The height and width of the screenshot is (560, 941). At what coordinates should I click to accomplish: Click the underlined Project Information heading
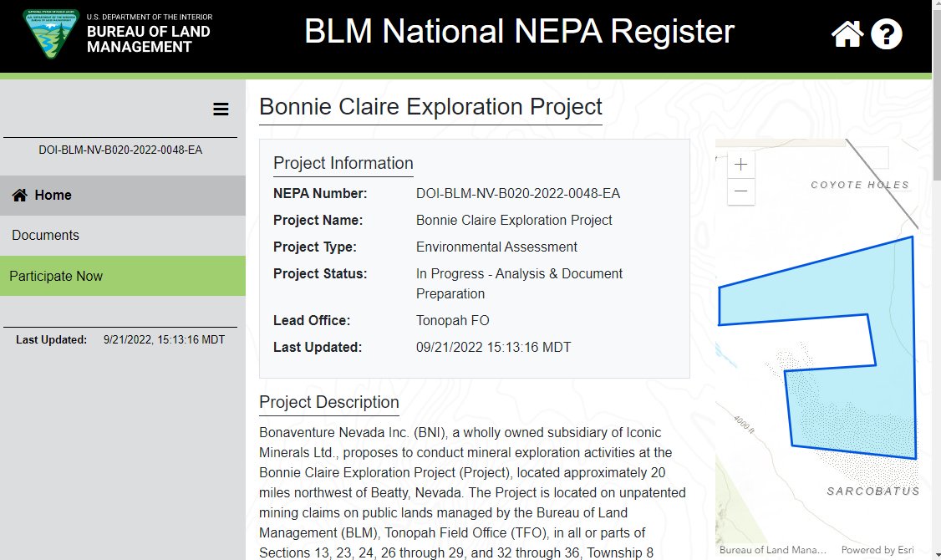[343, 163]
